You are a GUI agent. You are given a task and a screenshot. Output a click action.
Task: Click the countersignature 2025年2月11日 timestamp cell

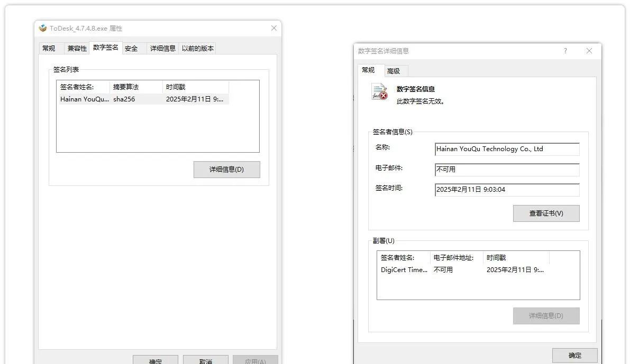point(515,269)
